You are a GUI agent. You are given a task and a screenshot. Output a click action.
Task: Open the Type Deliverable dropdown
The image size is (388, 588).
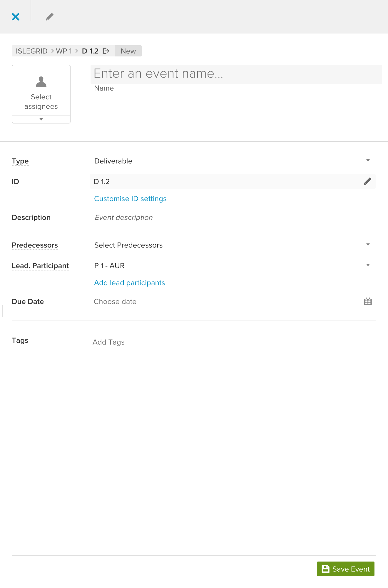pos(233,161)
